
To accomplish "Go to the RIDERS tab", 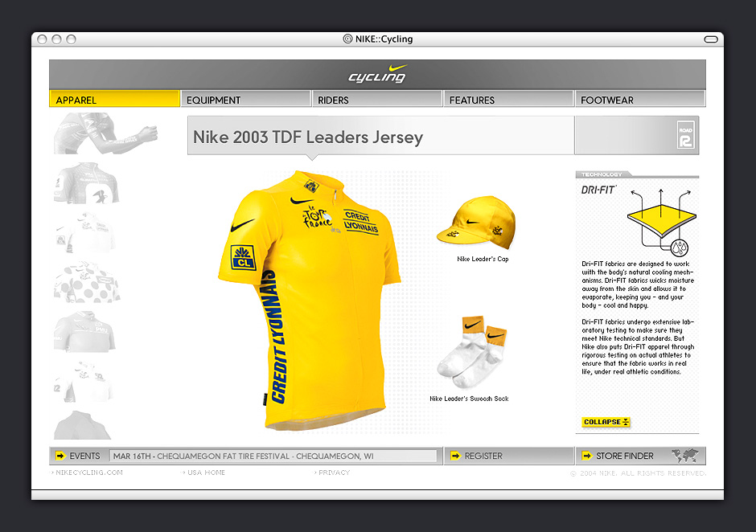I will click(377, 100).
